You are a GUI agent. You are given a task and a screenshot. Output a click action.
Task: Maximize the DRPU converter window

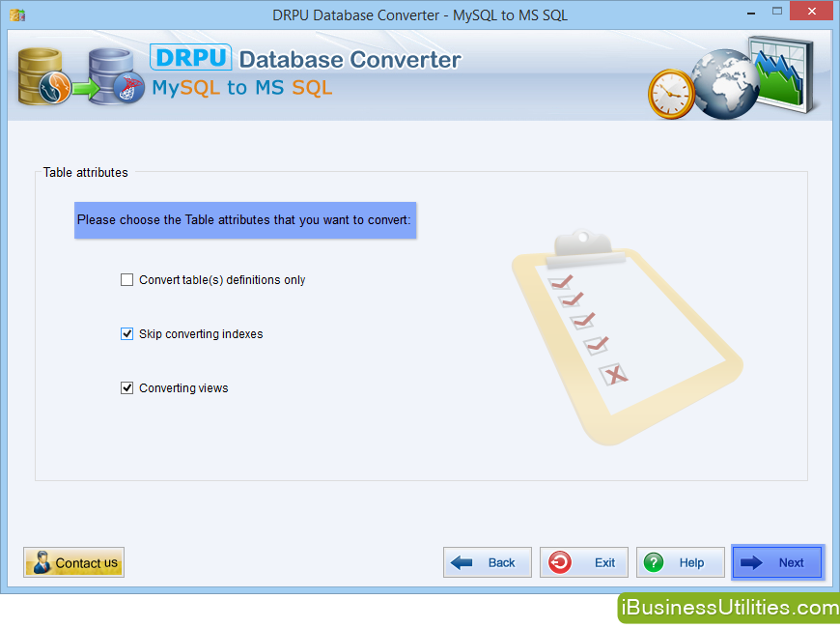[777, 12]
